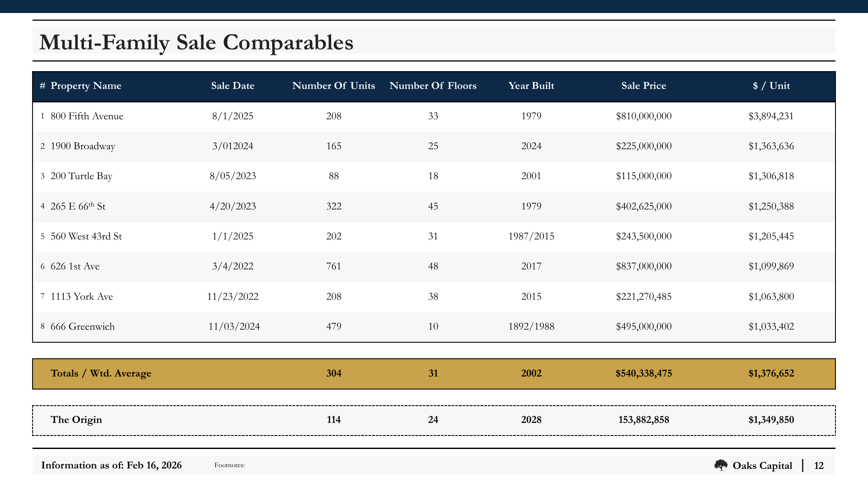Screen dimensions: 868x488
Task: Click the $ / Unit column header
Action: click(771, 86)
